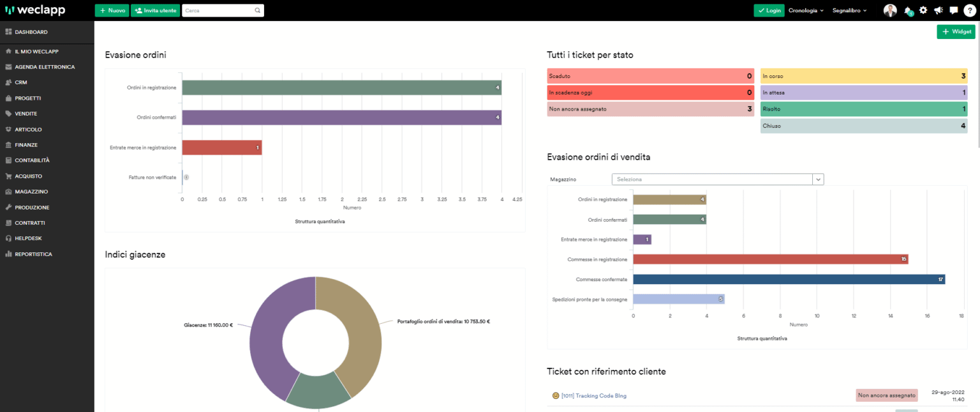Open your profile avatar picture
This screenshot has width=980, height=412.
(890, 10)
